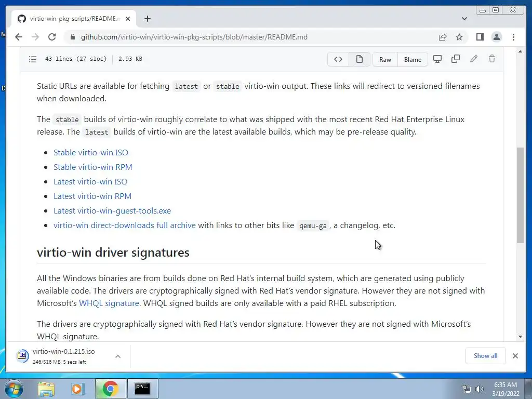The width and height of the screenshot is (532, 399).
Task: Click the scrollbar up arrow
Action: (x=520, y=51)
